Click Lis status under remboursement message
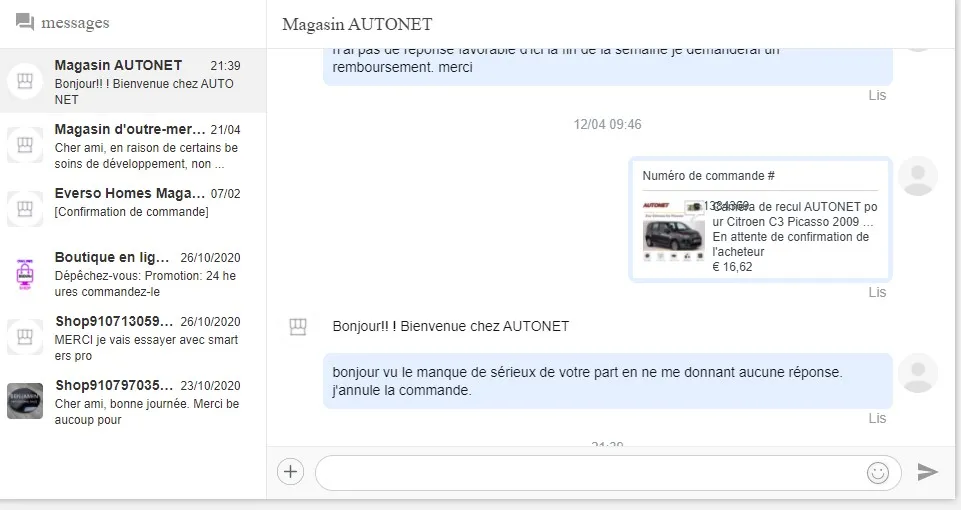 click(877, 95)
